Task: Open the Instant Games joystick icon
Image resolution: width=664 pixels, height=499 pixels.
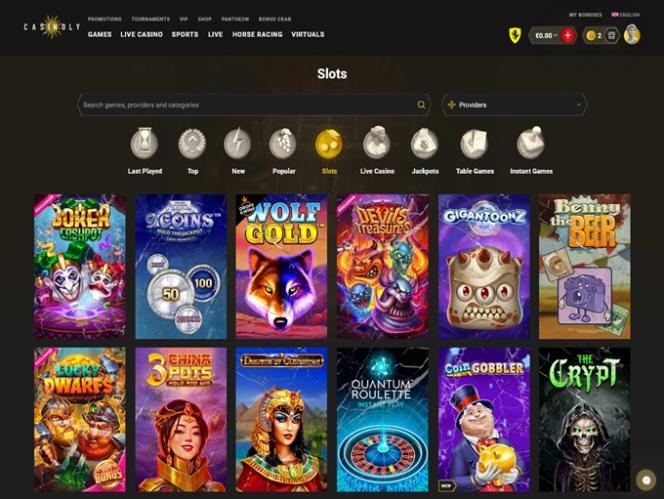Action: coord(531,143)
